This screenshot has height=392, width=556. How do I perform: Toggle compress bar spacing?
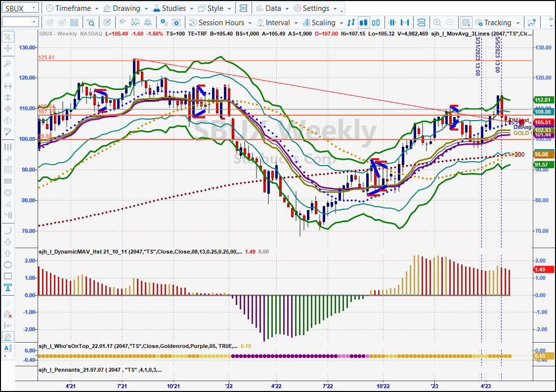(x=392, y=23)
